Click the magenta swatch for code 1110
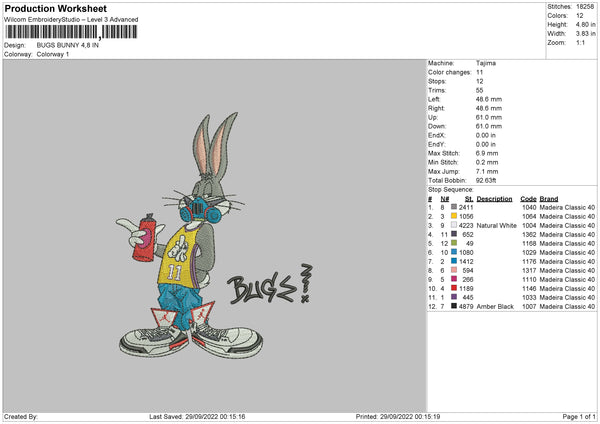Screen dimensions: 600x424 coord(454,279)
